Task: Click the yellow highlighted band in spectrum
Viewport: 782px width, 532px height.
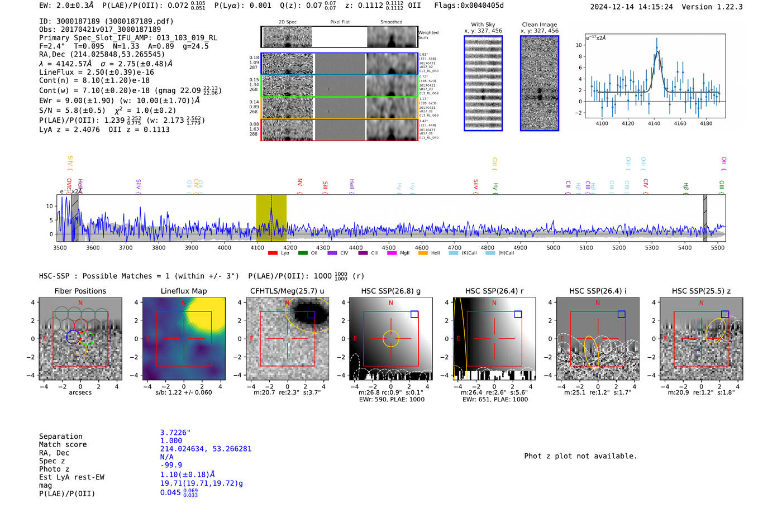Action: 271,218
